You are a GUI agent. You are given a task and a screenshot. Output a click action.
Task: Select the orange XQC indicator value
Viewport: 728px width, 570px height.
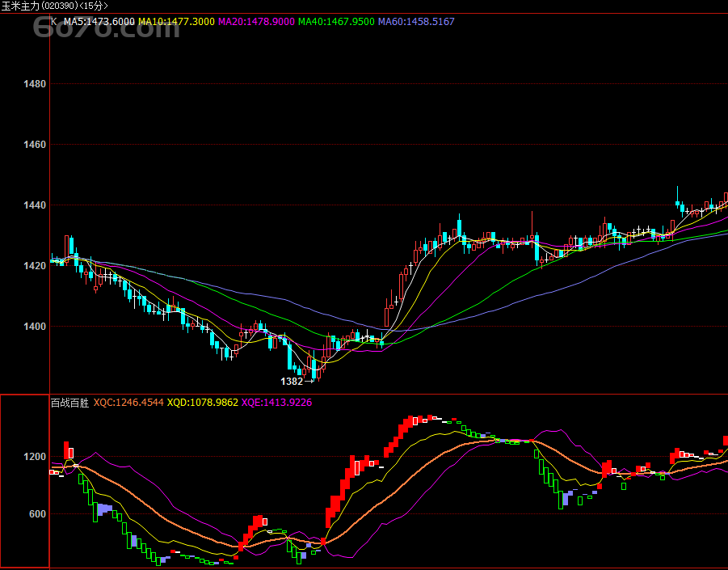128,402
